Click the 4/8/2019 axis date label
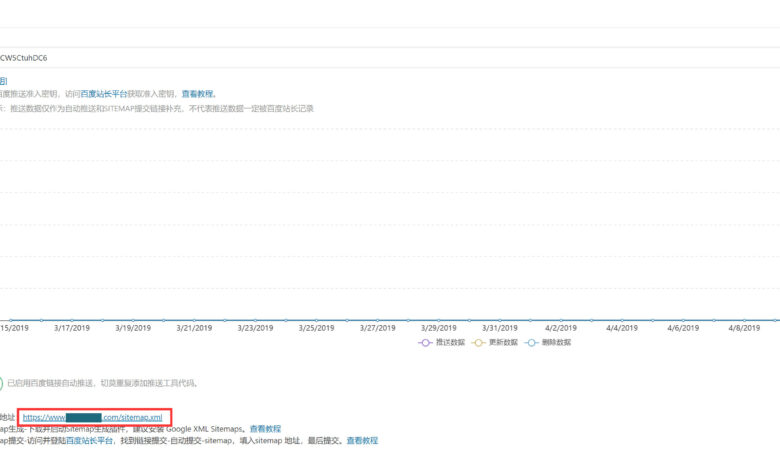Viewport: 780px width, 460px height. coord(744,328)
